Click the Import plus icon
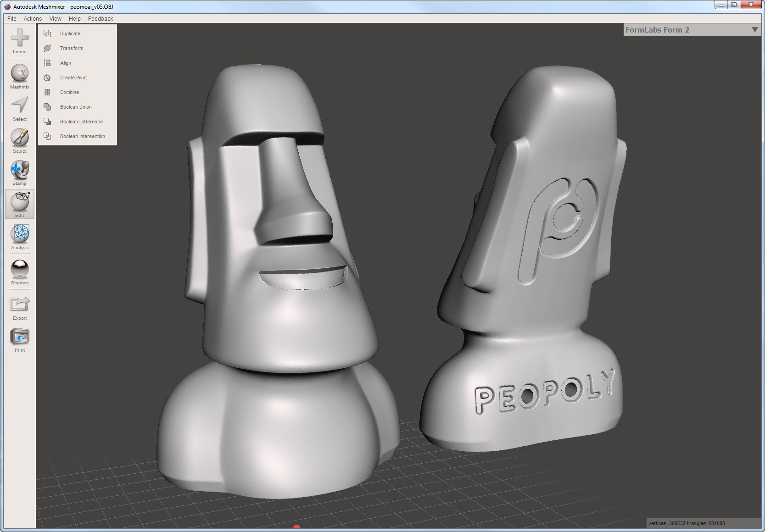The height and width of the screenshot is (532, 765). coord(20,38)
